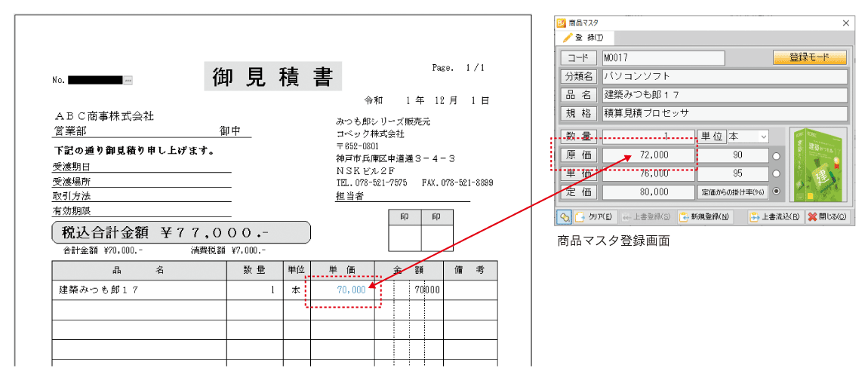Click the 原価 field showing 72,000
Viewport: 868px width, 377px height.
pyautogui.click(x=648, y=155)
